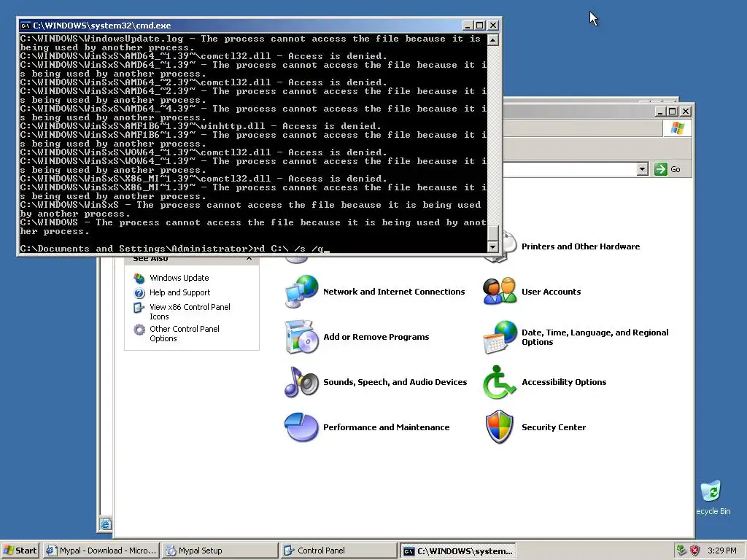The image size is (747, 560).
Task: Click Performance and Maintenance link
Action: (386, 427)
